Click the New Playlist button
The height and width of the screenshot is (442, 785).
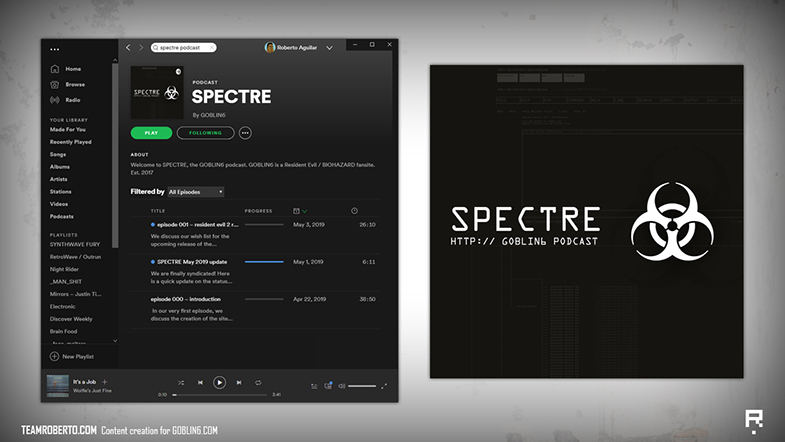[x=72, y=356]
